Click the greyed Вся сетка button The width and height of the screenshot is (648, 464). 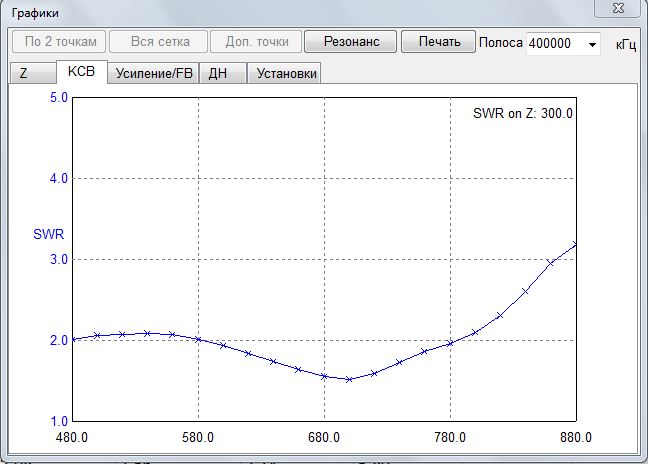click(x=159, y=42)
